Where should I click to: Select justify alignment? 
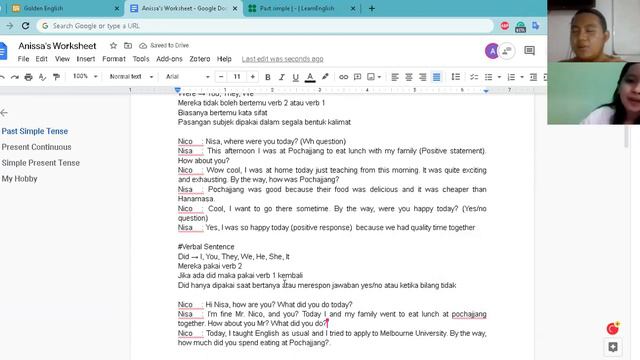click(436, 77)
